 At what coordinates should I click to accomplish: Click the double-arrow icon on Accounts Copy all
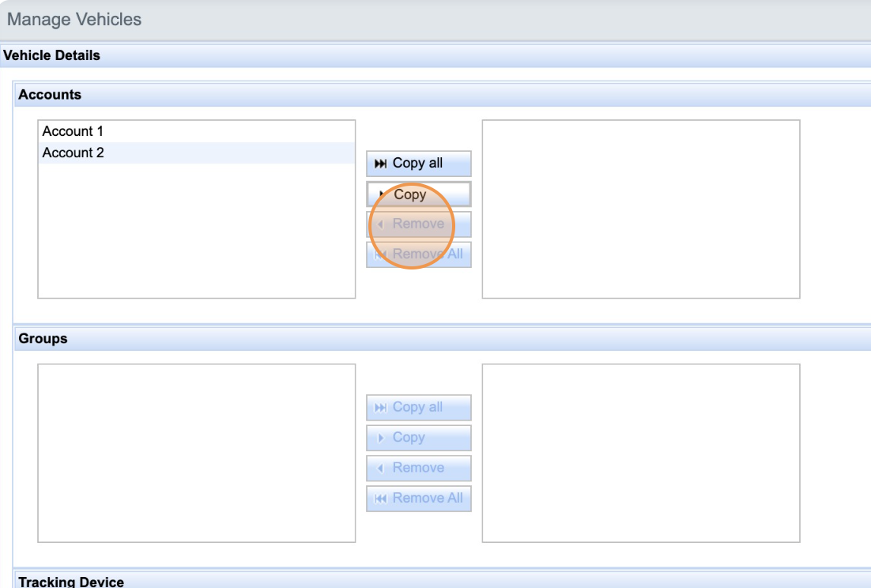pos(381,164)
